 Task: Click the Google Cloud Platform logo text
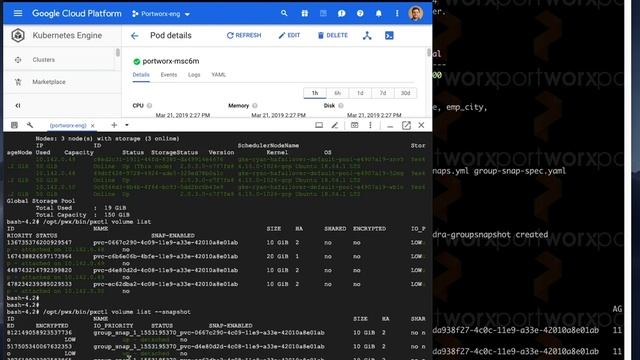point(77,13)
